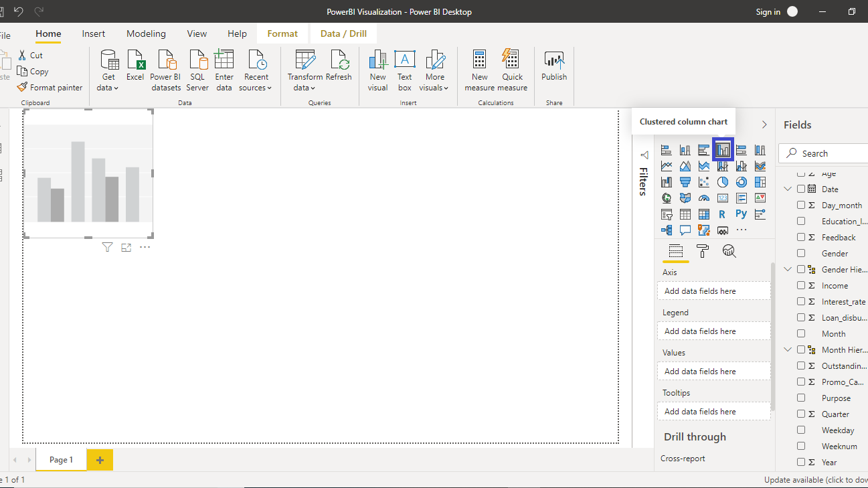Click Focus mode icon below the chart
This screenshot has width=868, height=488.
(126, 248)
